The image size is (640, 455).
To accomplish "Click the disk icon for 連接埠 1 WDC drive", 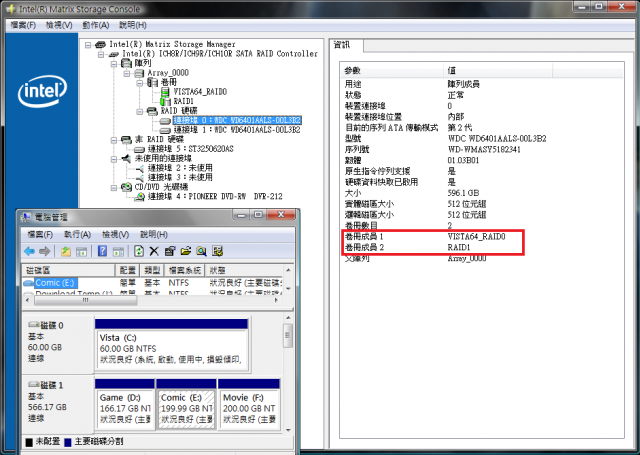I will click(165, 130).
